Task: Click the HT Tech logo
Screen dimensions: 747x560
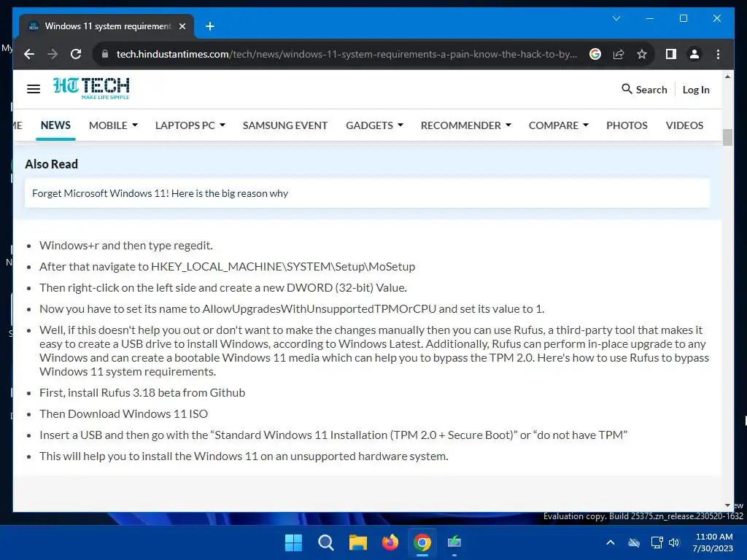Action: point(91,88)
